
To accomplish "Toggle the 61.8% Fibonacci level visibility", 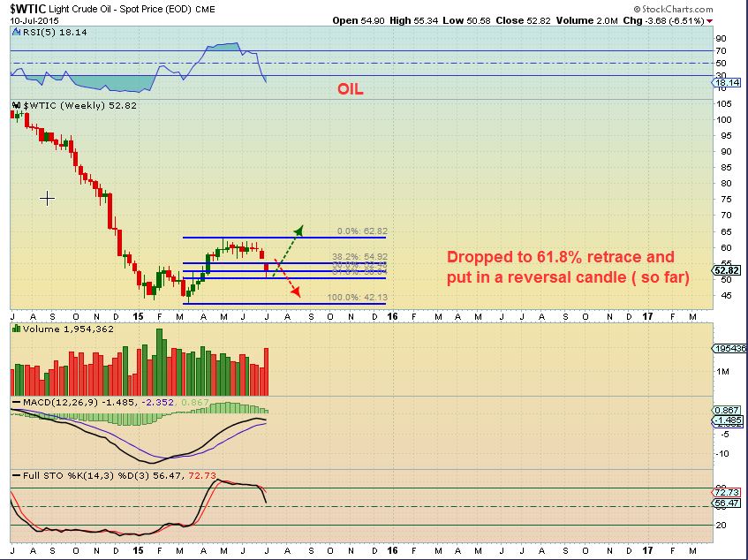I will tap(359, 271).
